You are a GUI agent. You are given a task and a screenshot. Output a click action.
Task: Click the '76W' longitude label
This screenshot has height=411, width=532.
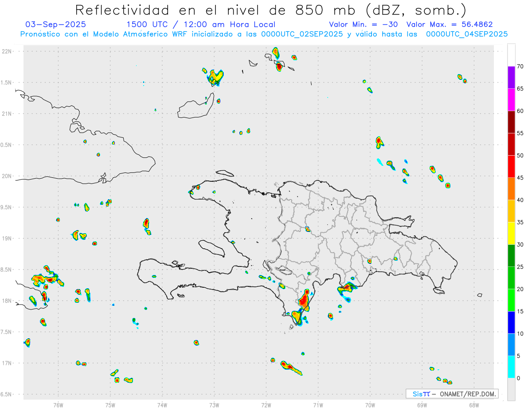[58, 405]
